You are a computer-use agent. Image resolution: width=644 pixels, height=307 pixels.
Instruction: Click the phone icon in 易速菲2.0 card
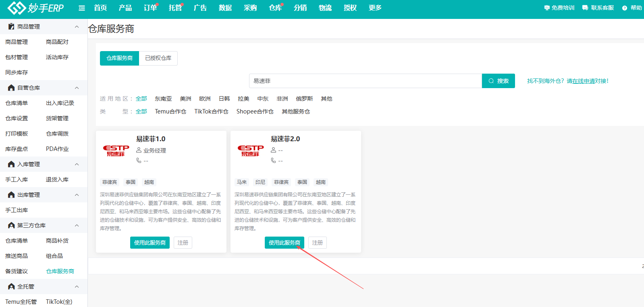273,161
